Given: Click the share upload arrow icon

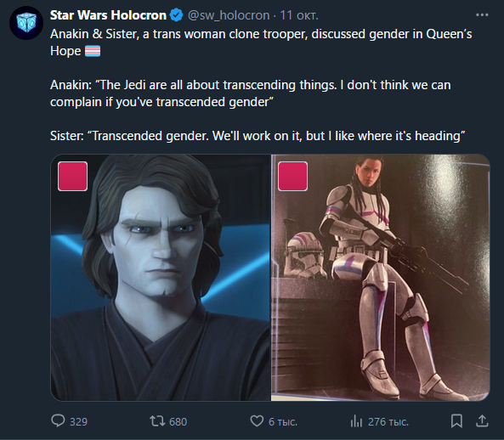Looking at the screenshot, I should point(482,420).
